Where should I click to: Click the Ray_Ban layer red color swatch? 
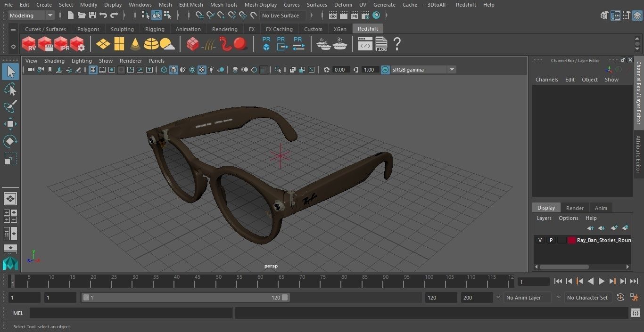click(x=572, y=240)
